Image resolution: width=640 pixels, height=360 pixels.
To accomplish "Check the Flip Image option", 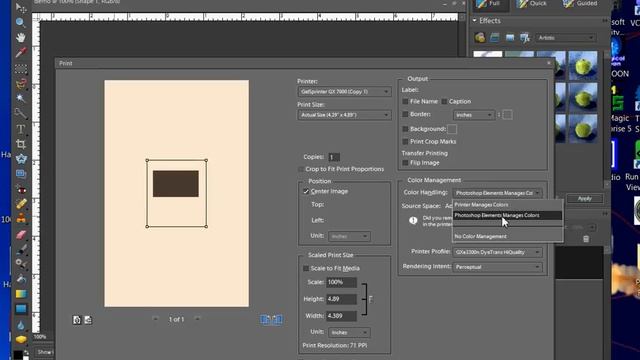I will click(405, 163).
